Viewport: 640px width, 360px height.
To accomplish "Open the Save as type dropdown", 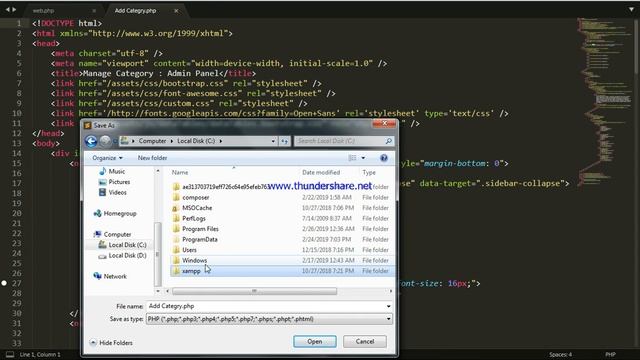I will (x=269, y=319).
